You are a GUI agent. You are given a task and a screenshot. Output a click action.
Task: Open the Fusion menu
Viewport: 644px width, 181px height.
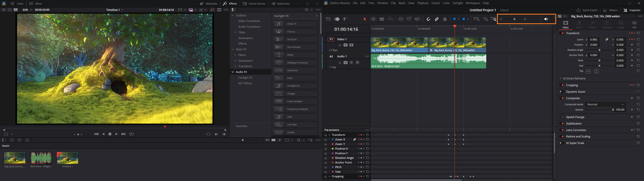436,3
